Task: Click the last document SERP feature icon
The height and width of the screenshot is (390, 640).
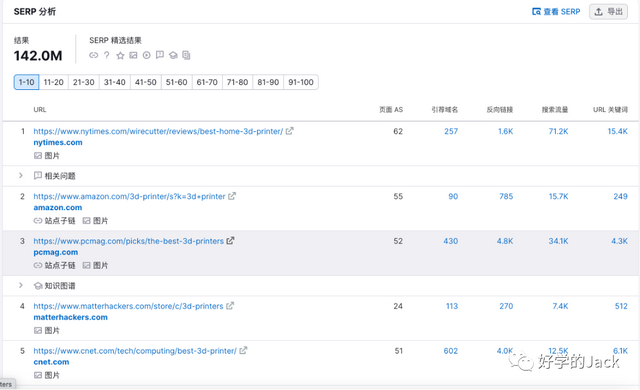Action: coord(186,55)
